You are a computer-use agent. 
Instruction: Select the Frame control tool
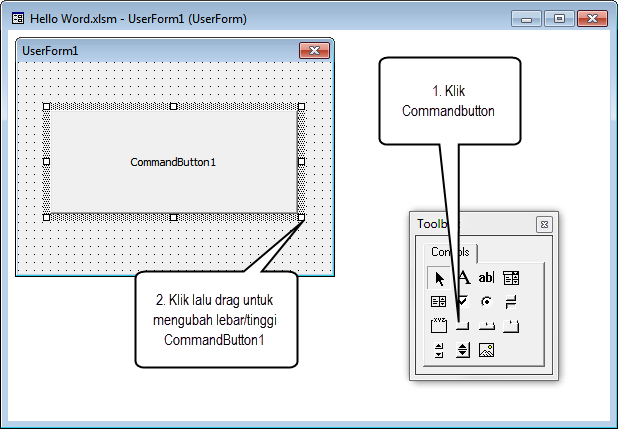[x=438, y=325]
